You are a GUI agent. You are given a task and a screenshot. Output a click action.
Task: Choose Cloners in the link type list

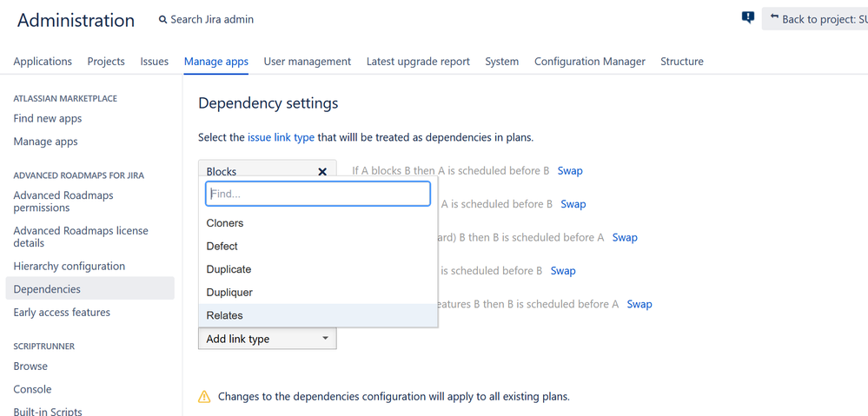318,223
